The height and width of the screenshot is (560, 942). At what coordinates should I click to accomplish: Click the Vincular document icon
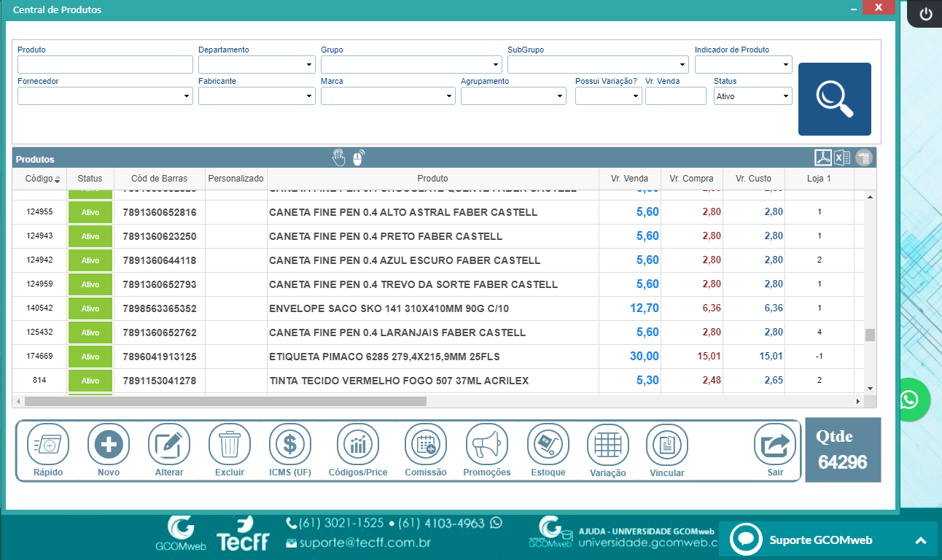(667, 445)
